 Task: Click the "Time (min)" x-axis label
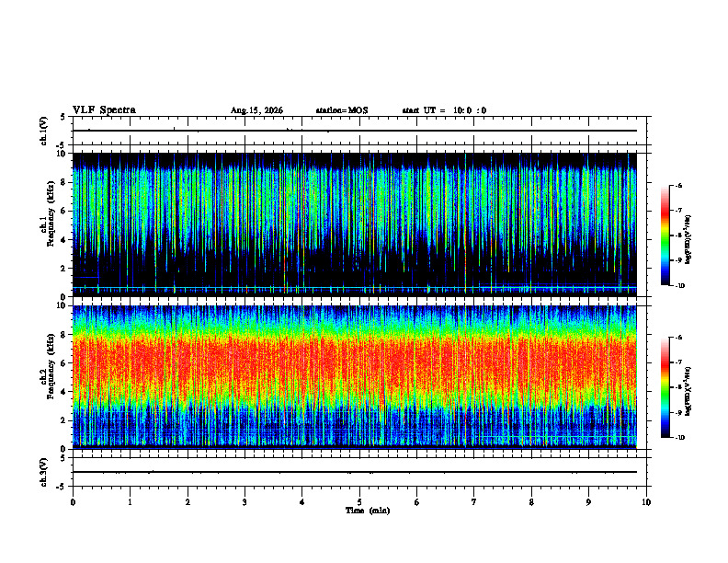click(368, 511)
